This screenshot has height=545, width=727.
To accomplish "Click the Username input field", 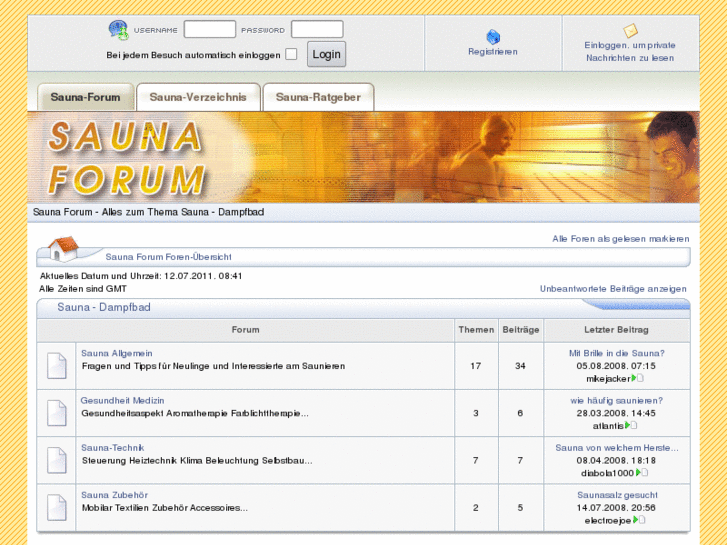I will click(x=210, y=30).
